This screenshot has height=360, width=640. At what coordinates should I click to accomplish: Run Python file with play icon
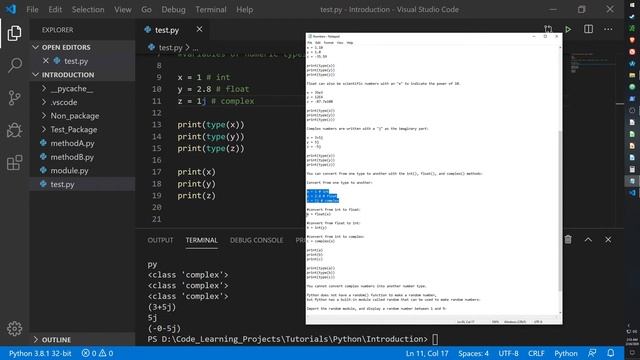click(x=568, y=29)
